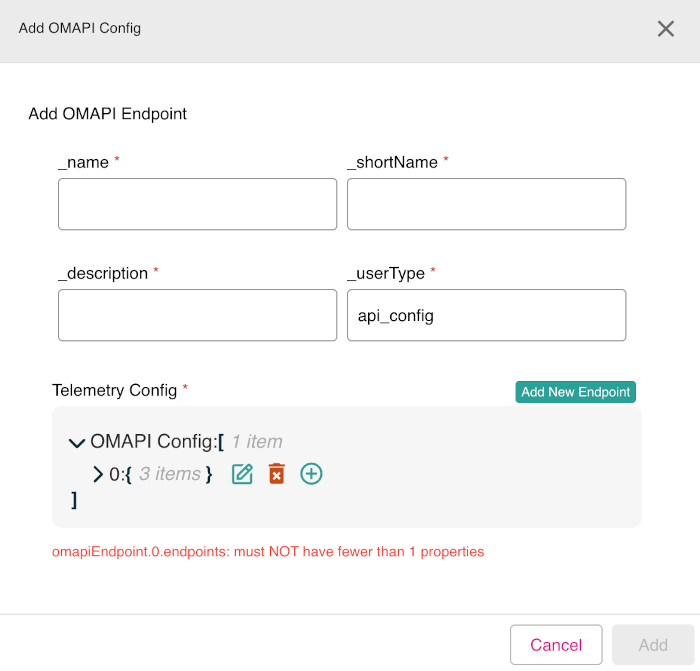Click the Add button at the bottom
Screen dimensions: 700x671
pos(653,645)
